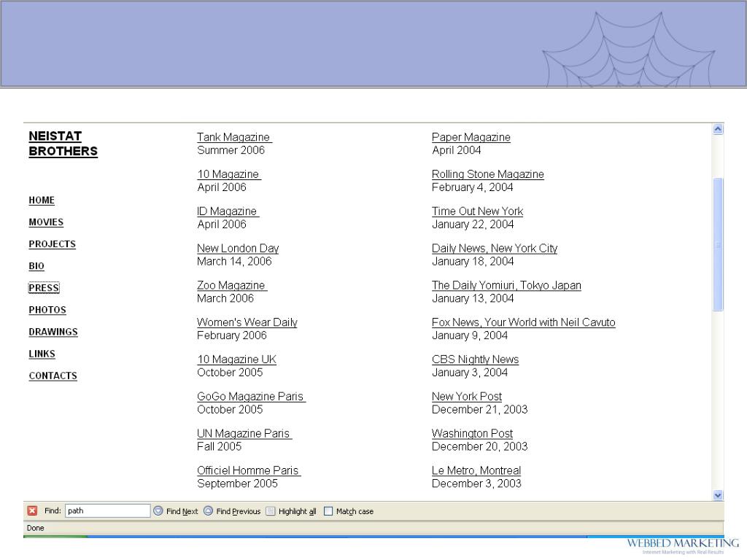The image size is (747, 560).
Task: Open the Washington Post article
Action: click(472, 433)
